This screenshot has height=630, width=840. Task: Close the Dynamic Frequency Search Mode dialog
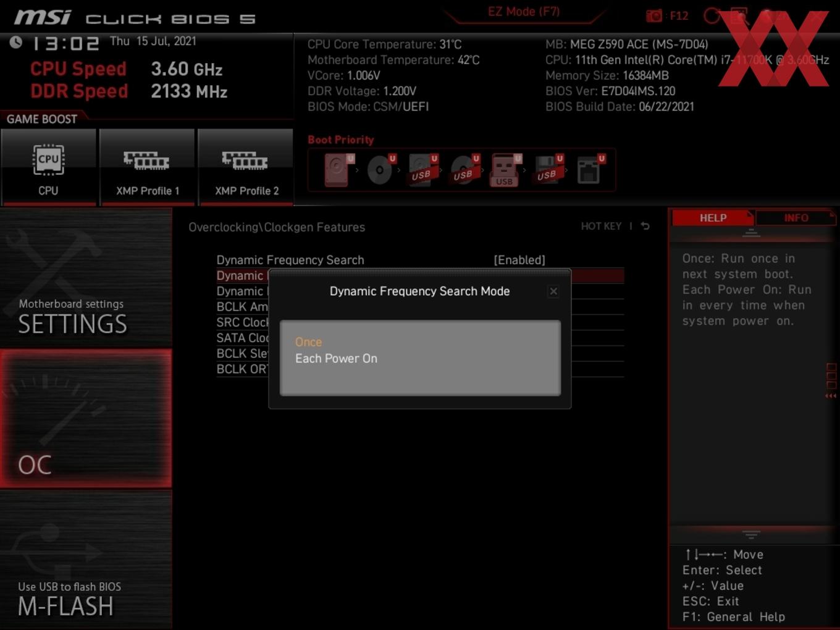(553, 291)
